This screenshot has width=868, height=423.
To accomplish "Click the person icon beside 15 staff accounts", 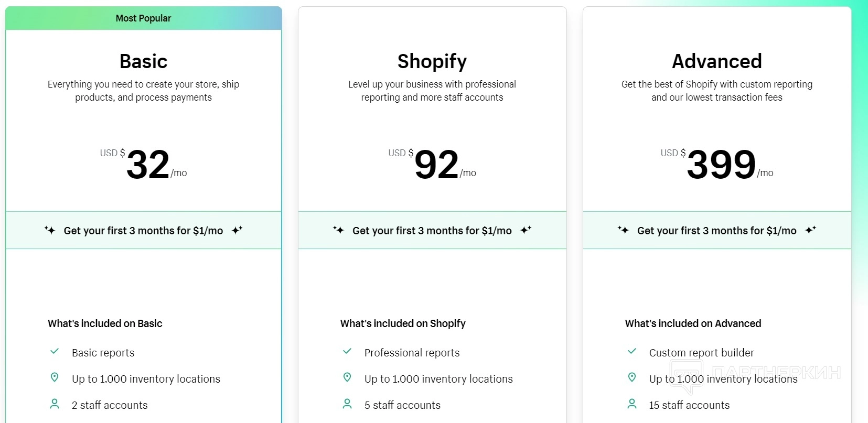I will coord(632,404).
